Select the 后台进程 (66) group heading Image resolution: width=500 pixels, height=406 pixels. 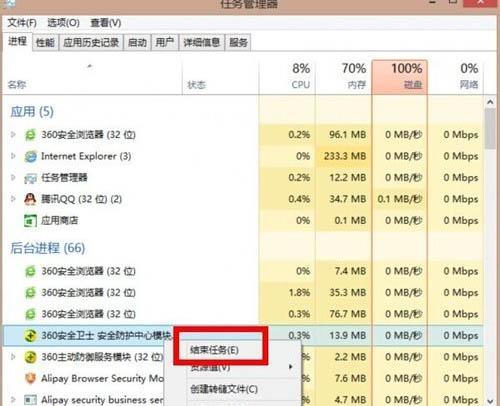[48, 248]
